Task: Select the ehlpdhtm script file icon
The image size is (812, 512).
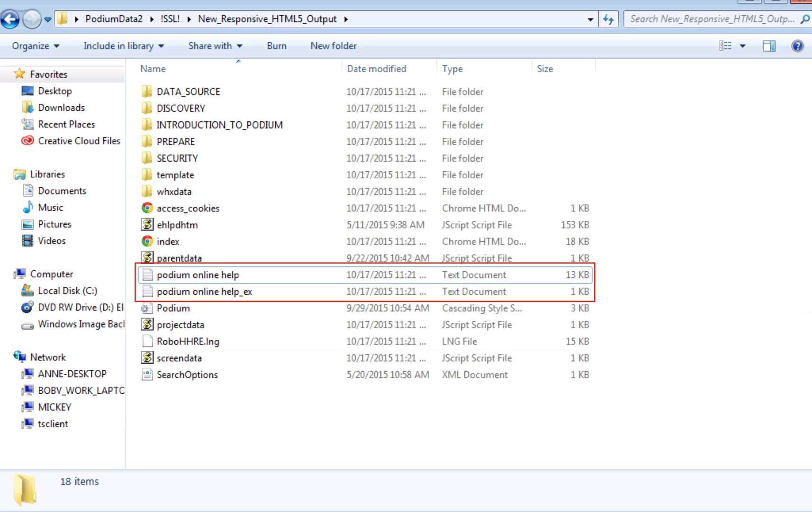Action: (x=147, y=225)
